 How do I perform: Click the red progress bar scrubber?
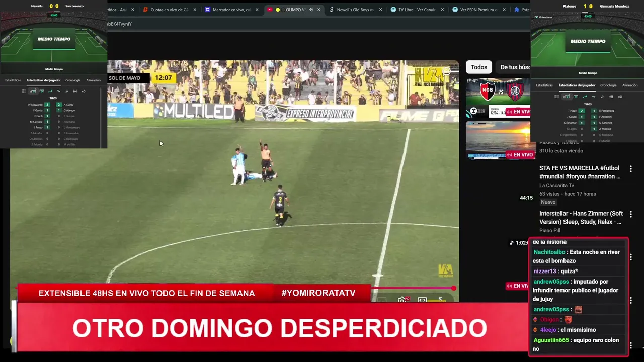pos(454,288)
